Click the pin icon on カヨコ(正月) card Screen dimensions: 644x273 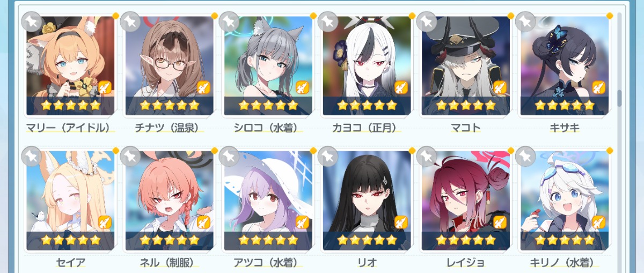[328, 21]
